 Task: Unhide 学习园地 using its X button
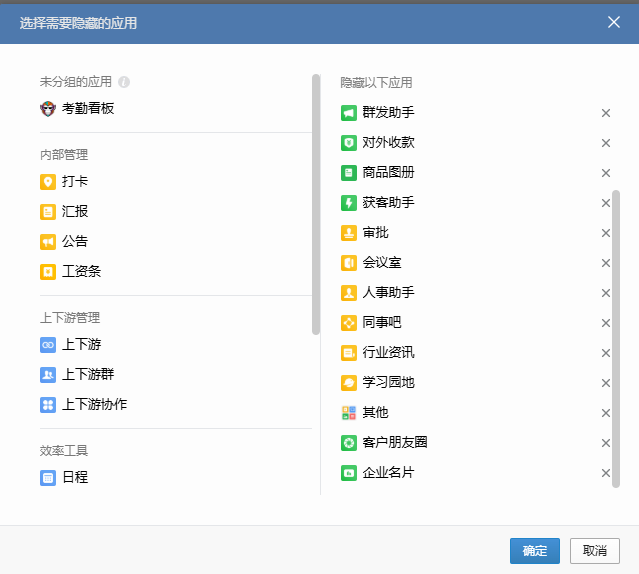click(605, 383)
